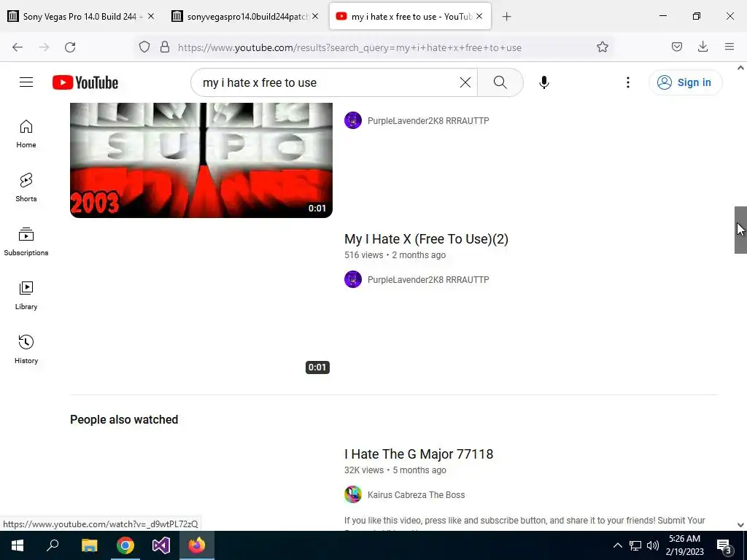
Task: Open History in the sidebar
Action: (26, 349)
